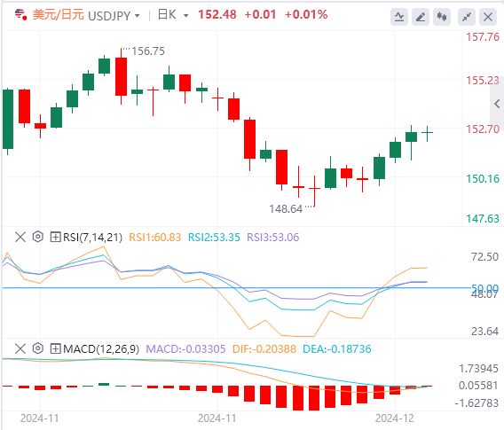The image size is (504, 430).
Task: Click the US flag currency icon
Action: tap(21, 15)
